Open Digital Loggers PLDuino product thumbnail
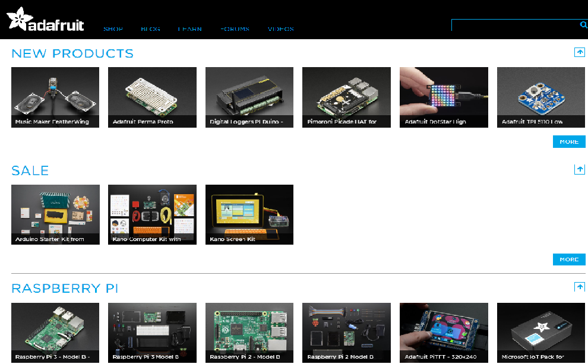The image size is (588, 364). [249, 97]
